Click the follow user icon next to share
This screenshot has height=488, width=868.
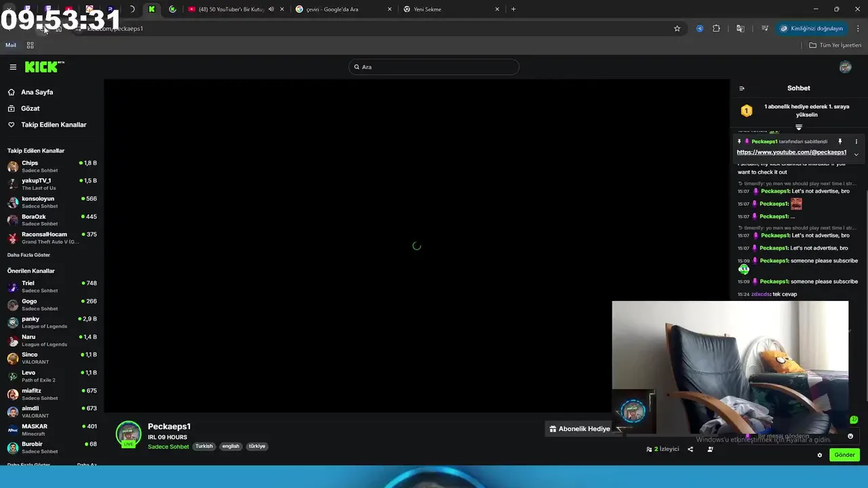(710, 449)
